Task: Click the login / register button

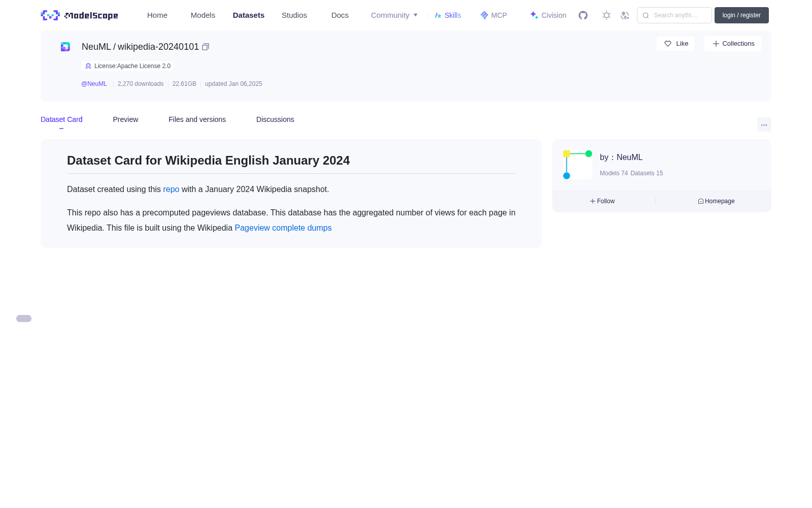Action: click(741, 15)
